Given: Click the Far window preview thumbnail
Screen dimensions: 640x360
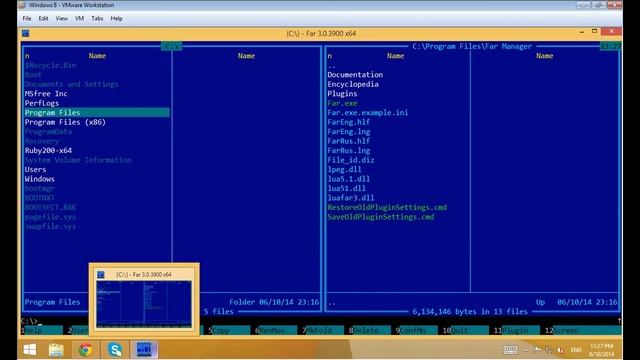Looking at the screenshot, I should click(144, 304).
